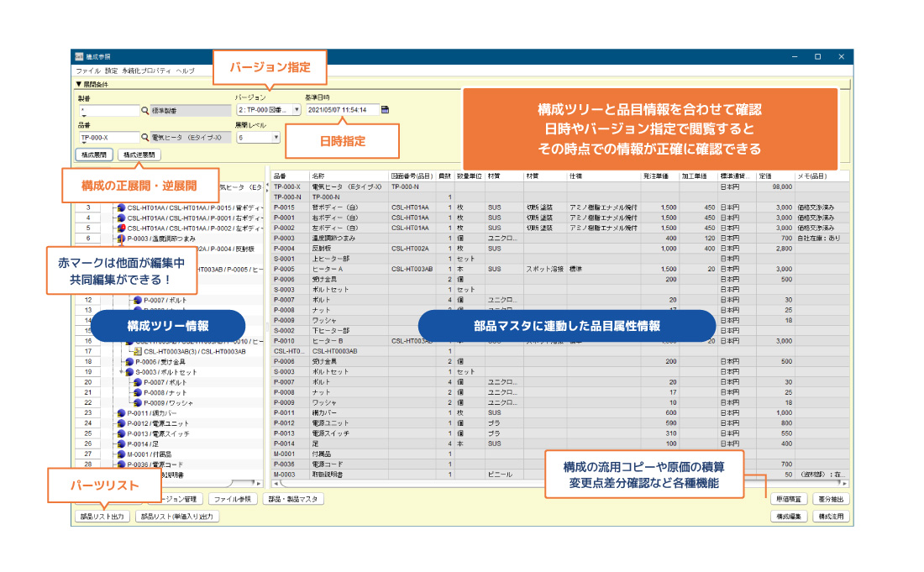Click the 部品リスト出力 button

click(x=102, y=517)
